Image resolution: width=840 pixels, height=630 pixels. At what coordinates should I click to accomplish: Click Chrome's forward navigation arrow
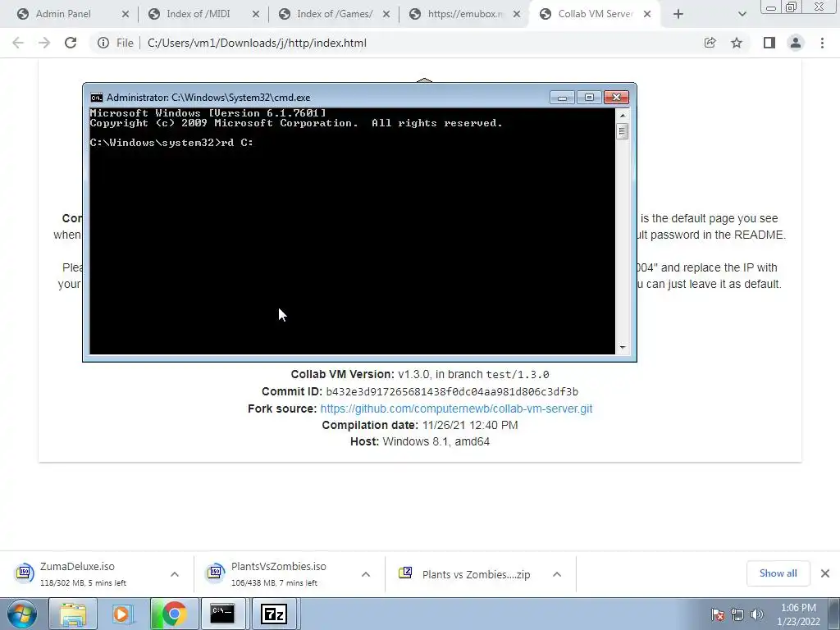point(44,43)
